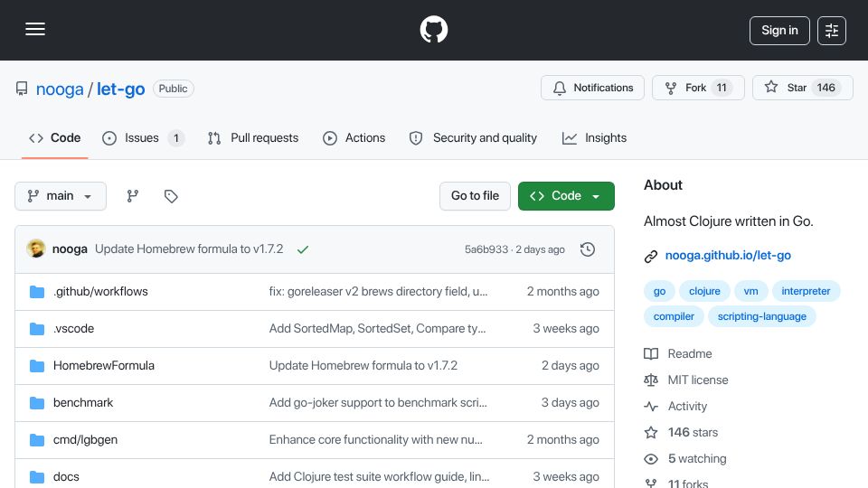The height and width of the screenshot is (488, 868).
Task: Select the interpreter topic tag
Action: pos(806,291)
